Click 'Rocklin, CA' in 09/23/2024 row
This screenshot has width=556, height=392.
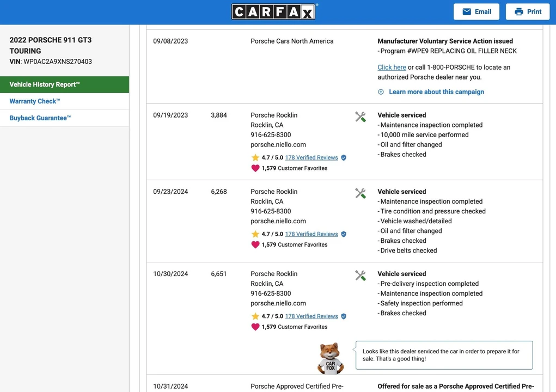[267, 201]
